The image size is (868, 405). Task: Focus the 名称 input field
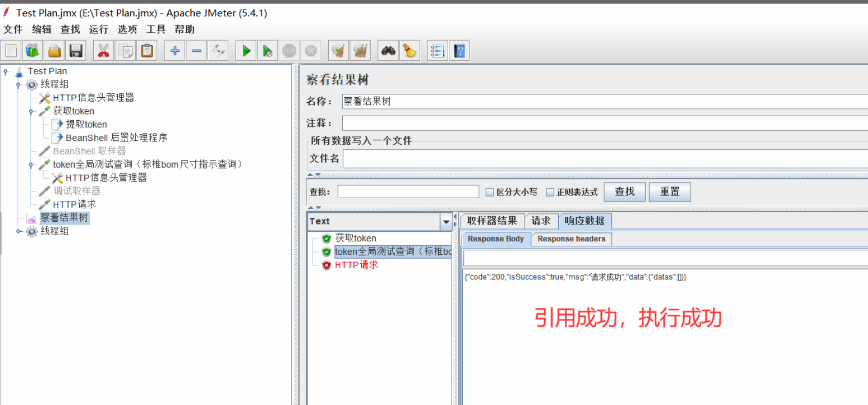click(605, 101)
